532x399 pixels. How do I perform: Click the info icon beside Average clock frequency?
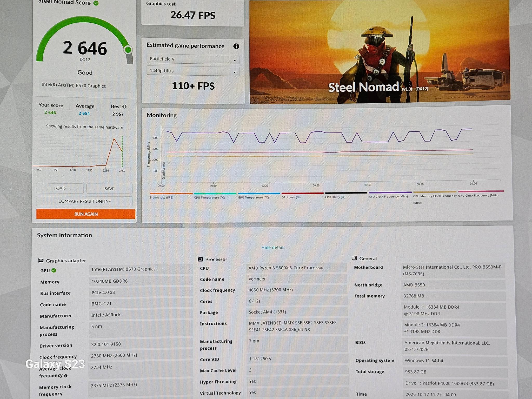pos(66,376)
